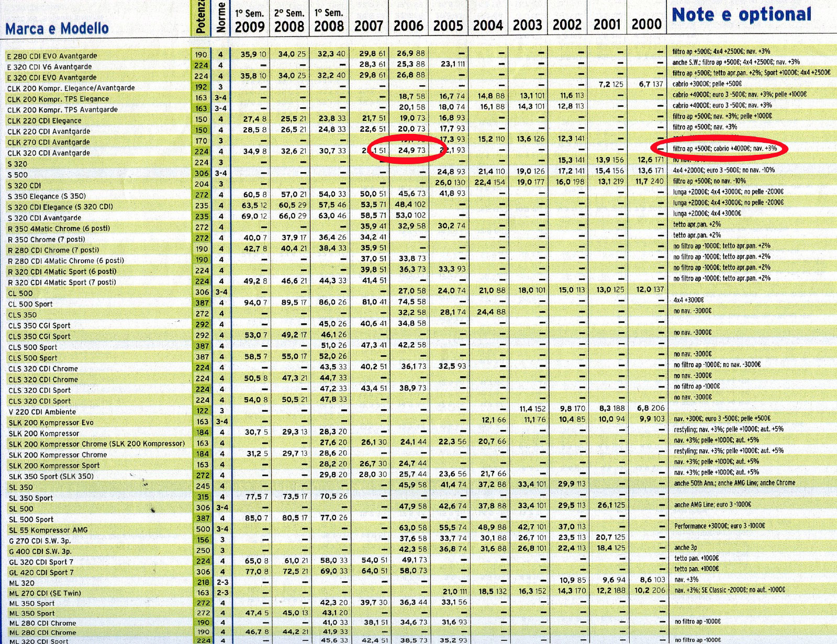Select power value 170 in CLK 270 CDI Avantgarde row
This screenshot has width=837, height=644.
click(202, 141)
